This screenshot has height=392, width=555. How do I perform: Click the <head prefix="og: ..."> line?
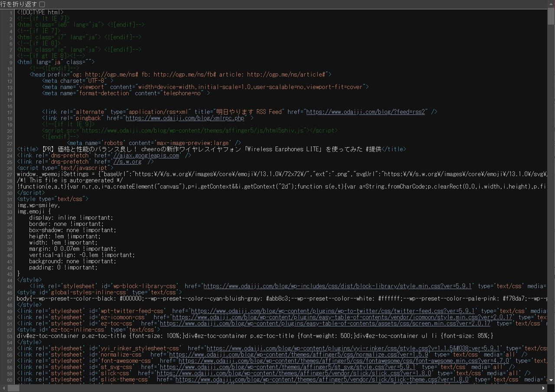pos(180,75)
